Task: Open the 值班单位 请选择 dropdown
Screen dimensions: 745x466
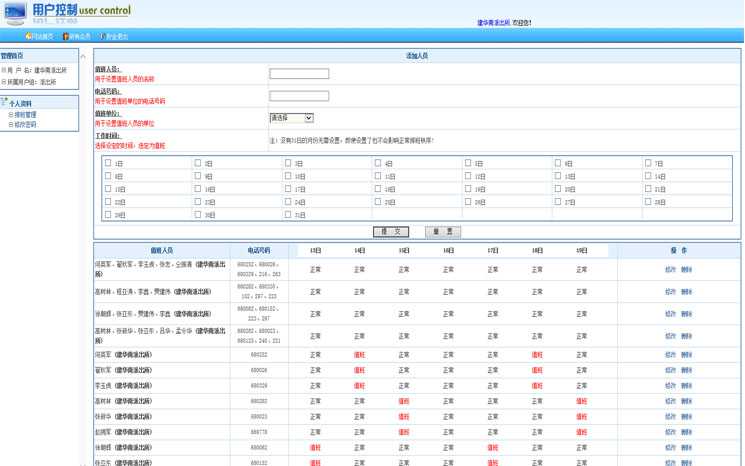Action: click(291, 117)
